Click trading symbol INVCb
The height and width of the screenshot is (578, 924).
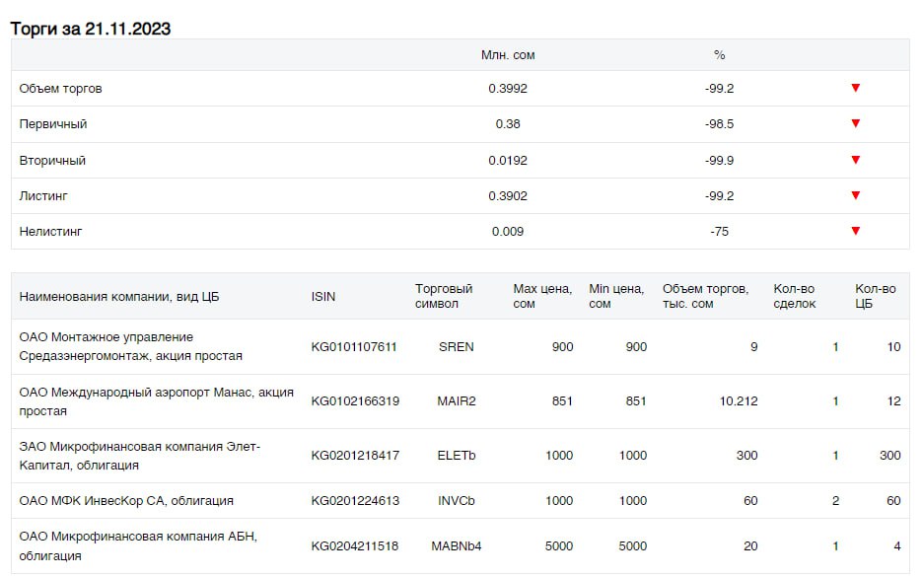coord(457,501)
